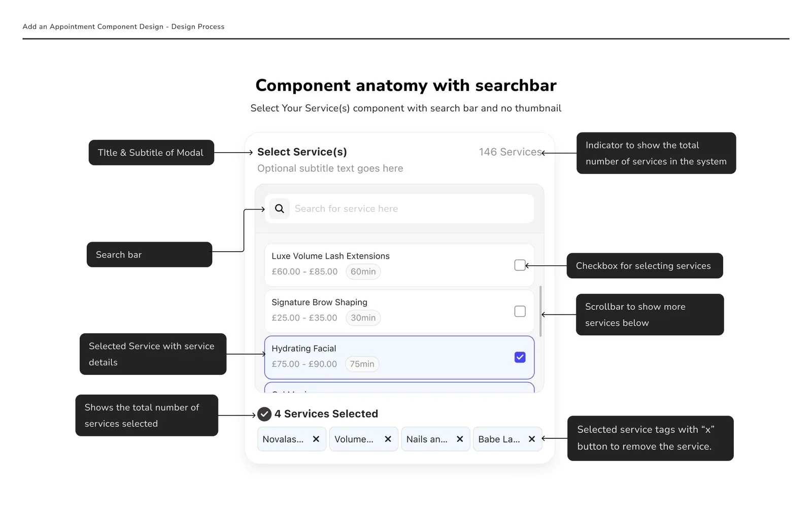Click the '4 Services Selected' label
The height and width of the screenshot is (518, 812).
326,414
